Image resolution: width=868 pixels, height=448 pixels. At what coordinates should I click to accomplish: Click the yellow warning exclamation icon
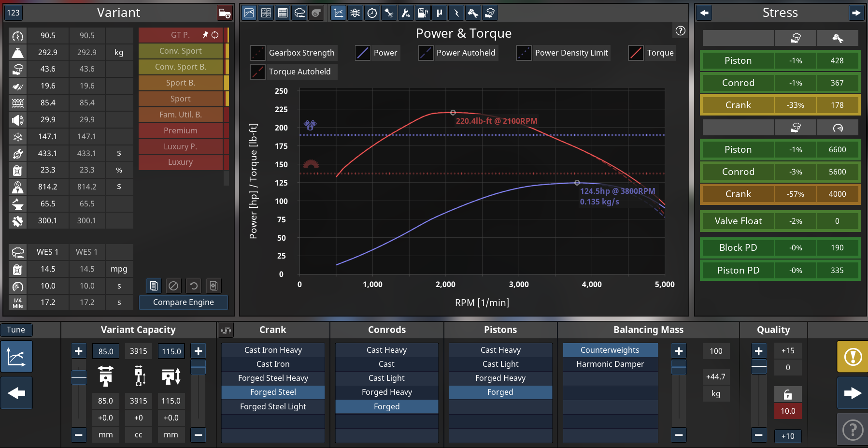click(853, 357)
